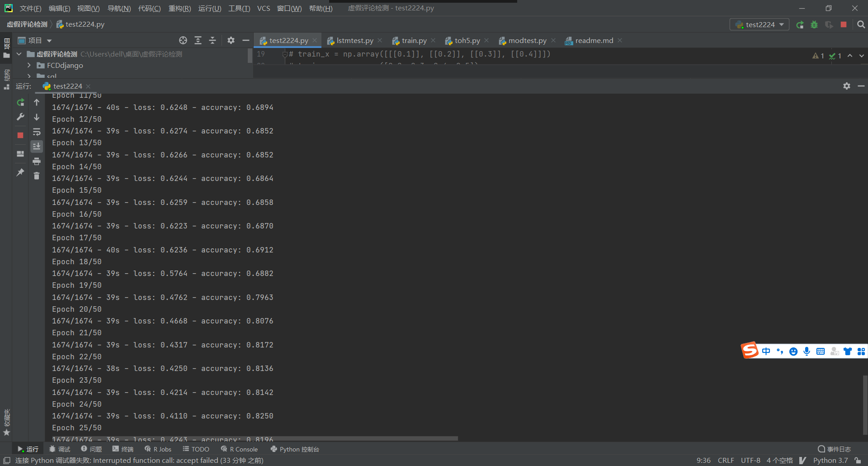868x466 pixels.
Task: Open the run configuration dropdown test2224
Action: (x=759, y=24)
